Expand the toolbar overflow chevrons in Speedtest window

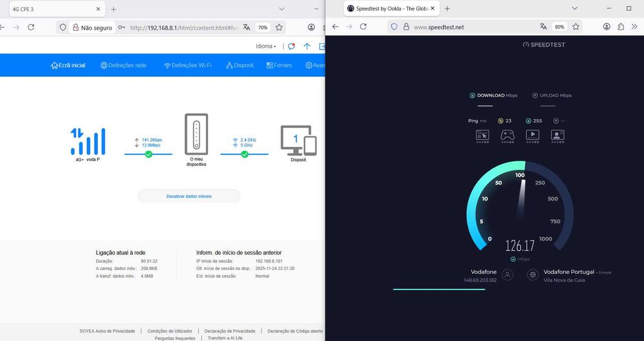(634, 26)
